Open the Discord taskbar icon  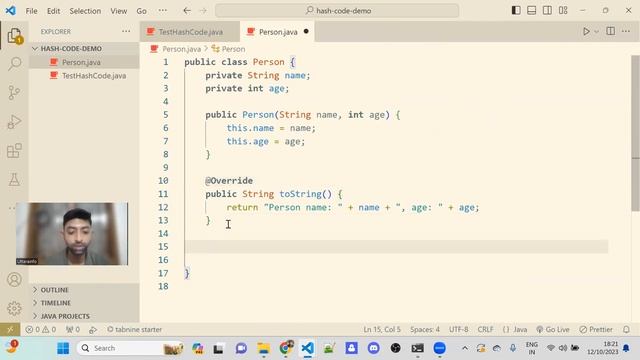pyautogui.click(x=373, y=348)
